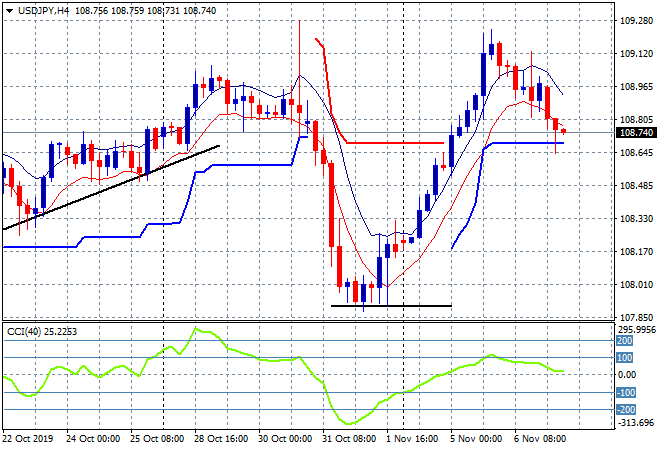The height and width of the screenshot is (450, 660).
Task: Select the CCI minimum value -313.696
Action: (636, 422)
